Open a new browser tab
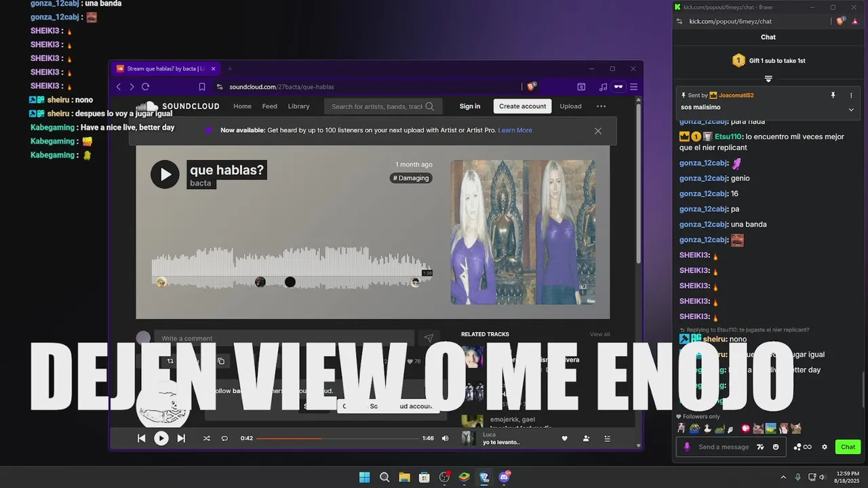 (x=230, y=68)
